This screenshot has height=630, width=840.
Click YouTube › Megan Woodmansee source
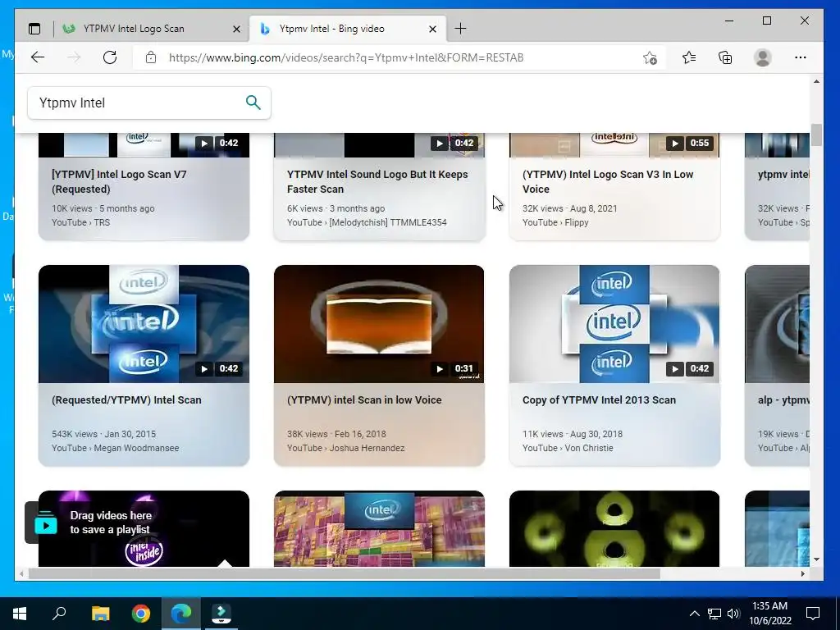(115, 448)
